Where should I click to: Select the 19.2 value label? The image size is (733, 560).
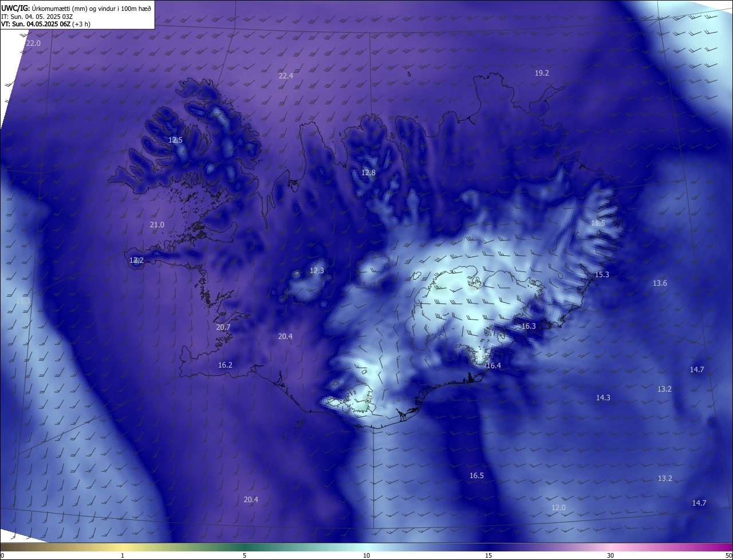point(542,73)
